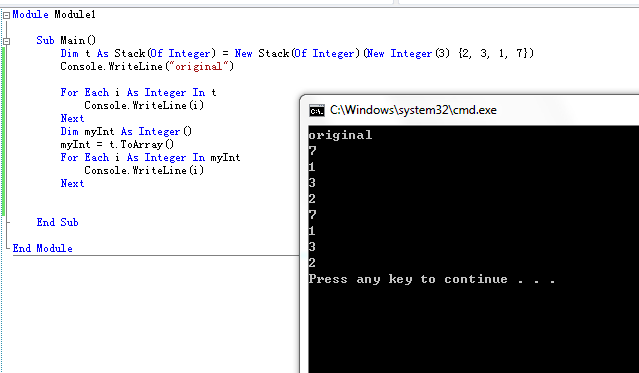The height and width of the screenshot is (373, 639).
Task: Click the 'Dim myInt As Integer()' line
Action: click(x=126, y=132)
